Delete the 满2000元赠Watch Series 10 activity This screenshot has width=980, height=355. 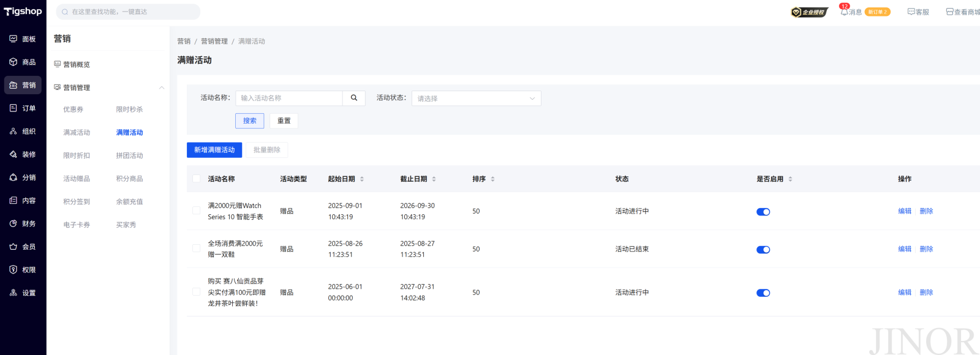(x=926, y=211)
